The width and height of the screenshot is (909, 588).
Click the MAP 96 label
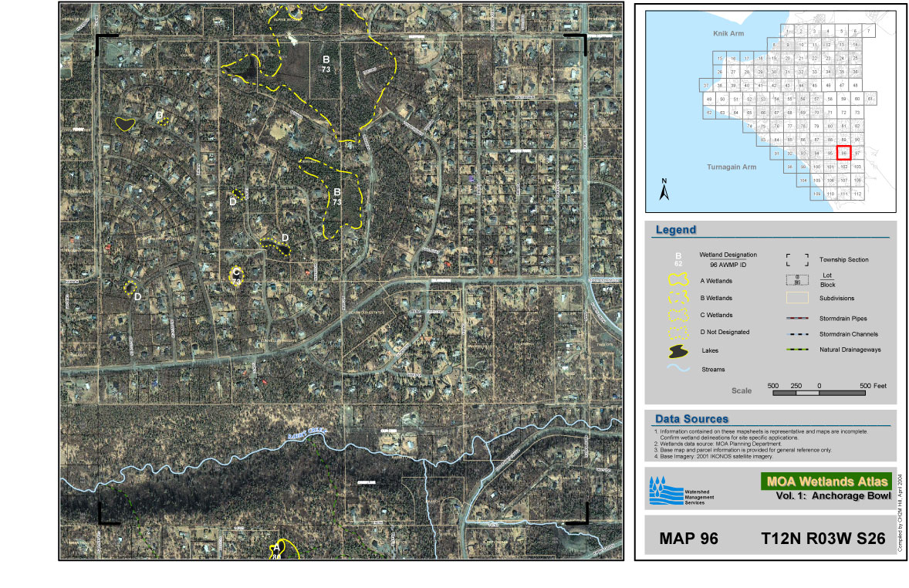(688, 539)
